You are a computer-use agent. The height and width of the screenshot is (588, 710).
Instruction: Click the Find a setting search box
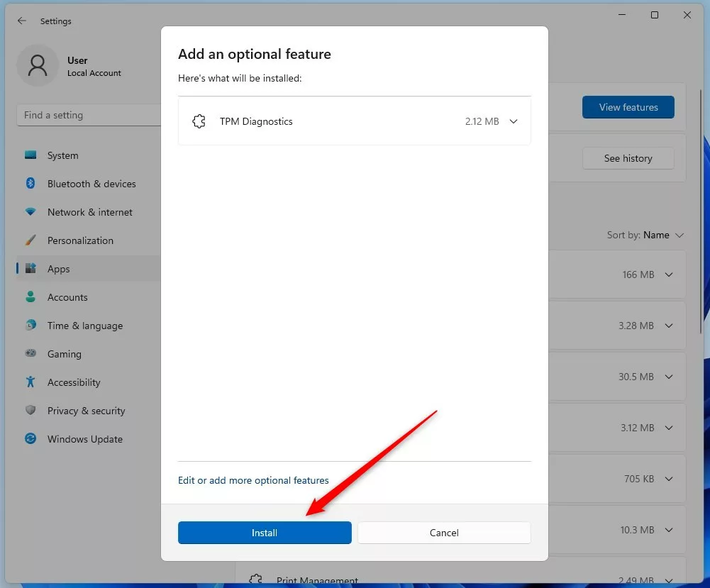[89, 115]
